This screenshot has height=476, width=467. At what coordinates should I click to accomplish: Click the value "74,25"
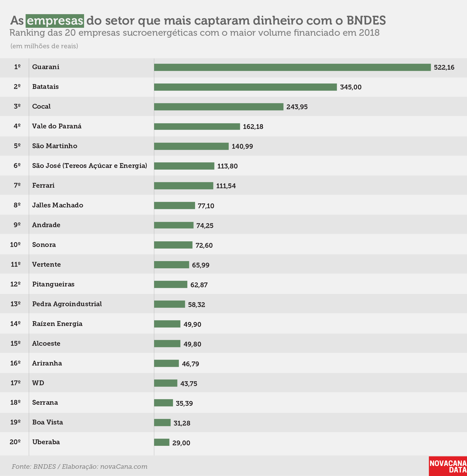click(x=205, y=226)
